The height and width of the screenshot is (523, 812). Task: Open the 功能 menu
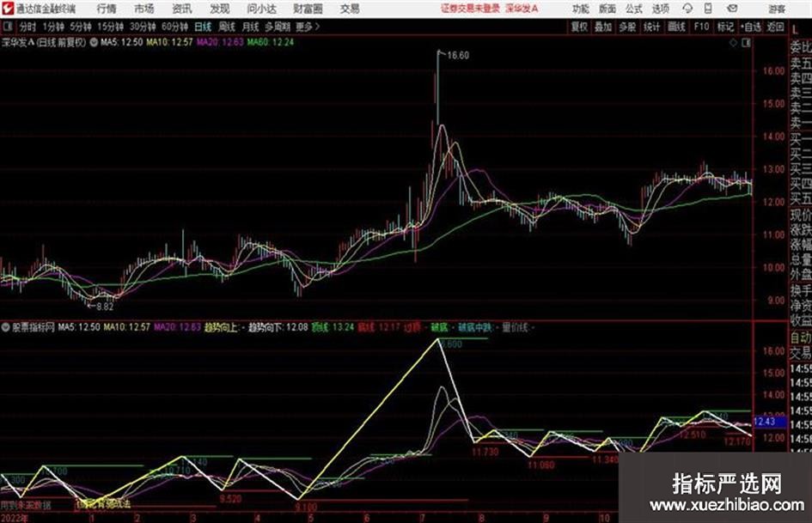point(581,9)
